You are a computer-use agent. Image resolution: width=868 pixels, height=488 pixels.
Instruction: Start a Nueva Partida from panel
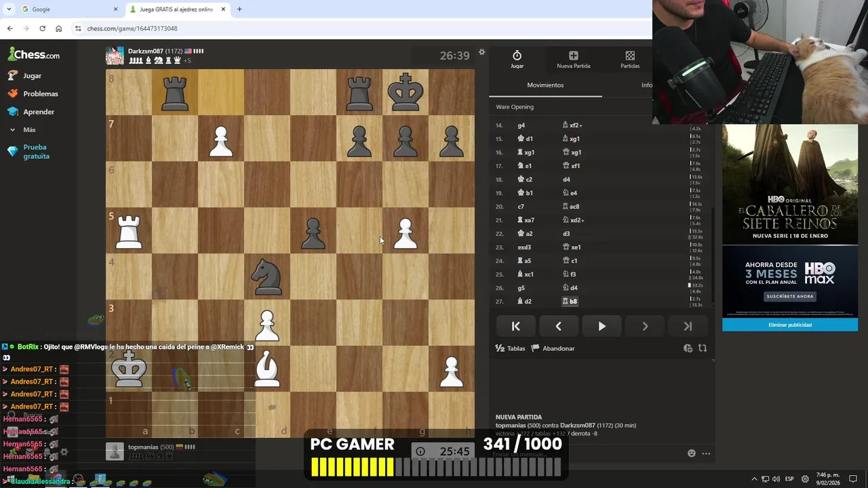click(573, 60)
